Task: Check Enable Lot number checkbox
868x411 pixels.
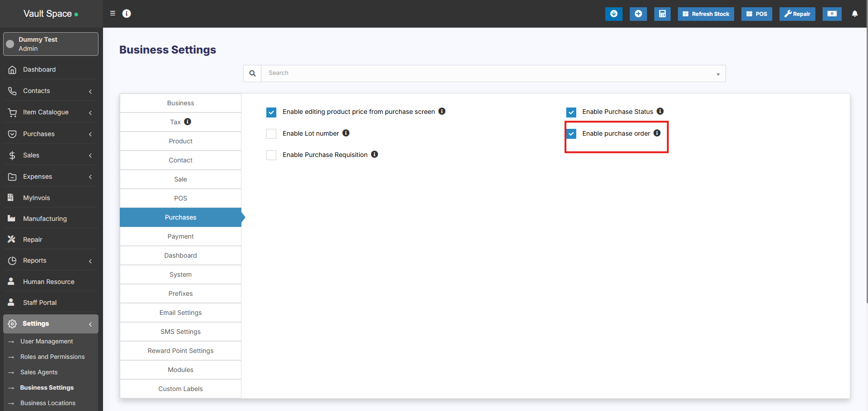Action: pyautogui.click(x=271, y=134)
